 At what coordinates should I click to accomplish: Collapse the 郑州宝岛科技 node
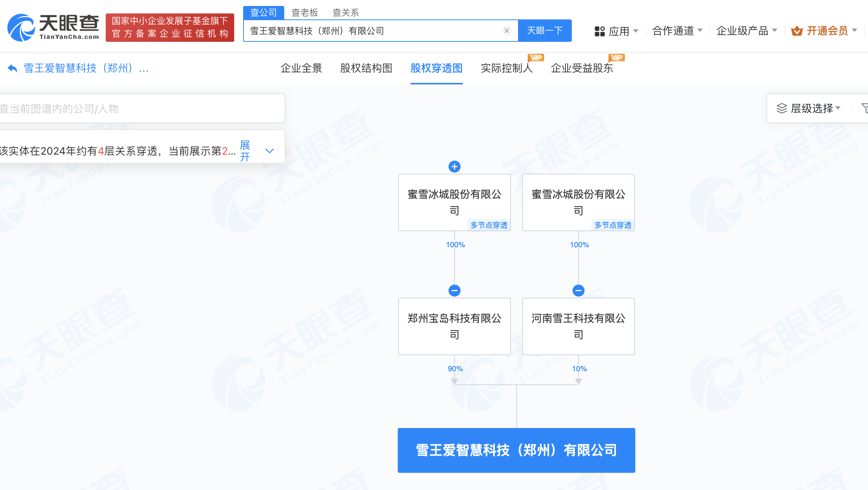click(455, 291)
